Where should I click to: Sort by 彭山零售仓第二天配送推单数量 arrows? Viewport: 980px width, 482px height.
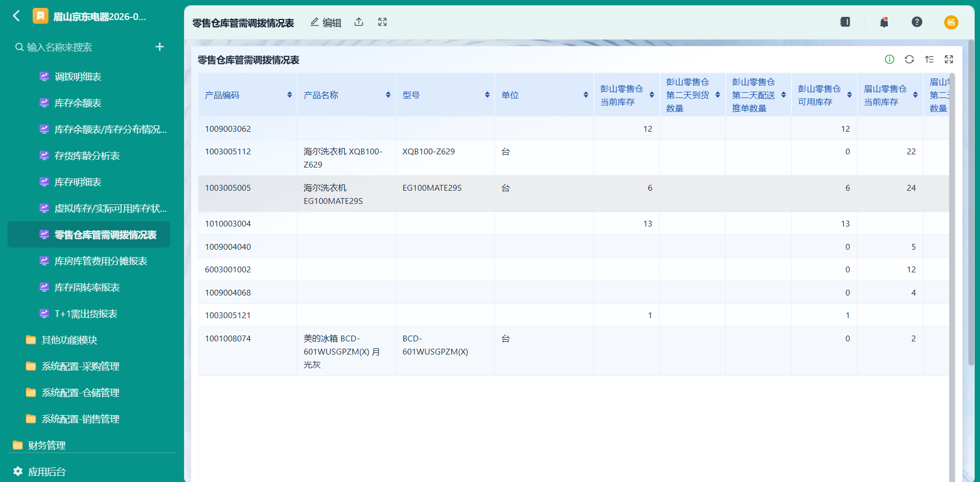tap(783, 95)
